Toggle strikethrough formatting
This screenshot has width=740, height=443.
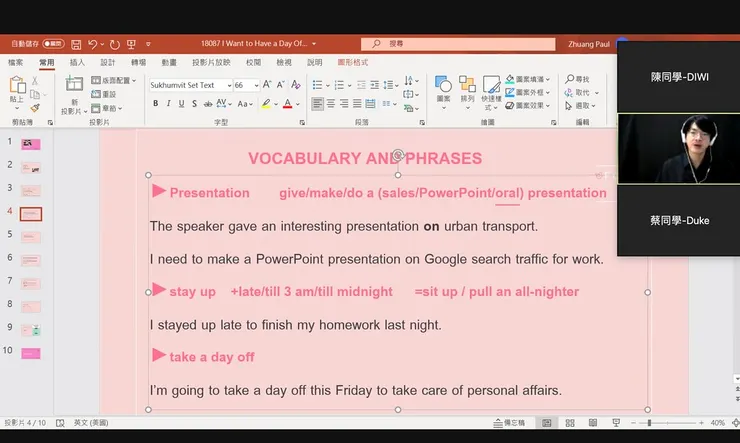click(208, 103)
